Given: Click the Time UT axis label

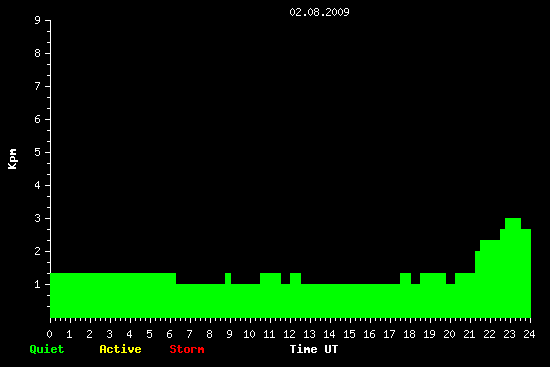Looking at the screenshot, I should [314, 349].
